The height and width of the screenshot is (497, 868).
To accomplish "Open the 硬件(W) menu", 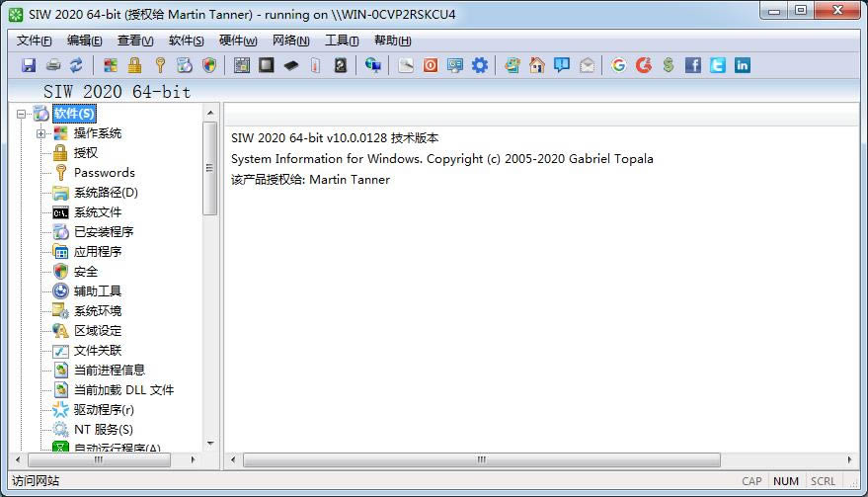I will click(x=238, y=41).
